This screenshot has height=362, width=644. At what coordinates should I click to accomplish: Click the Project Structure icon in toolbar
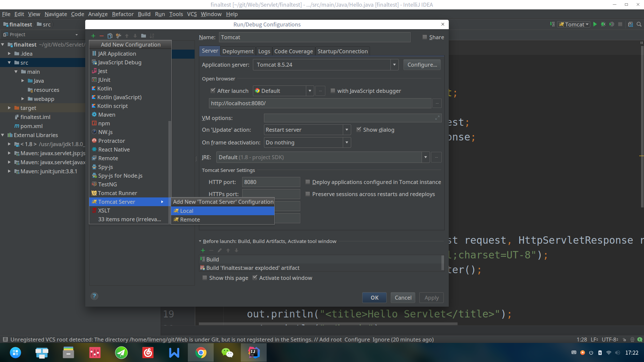[631, 24]
